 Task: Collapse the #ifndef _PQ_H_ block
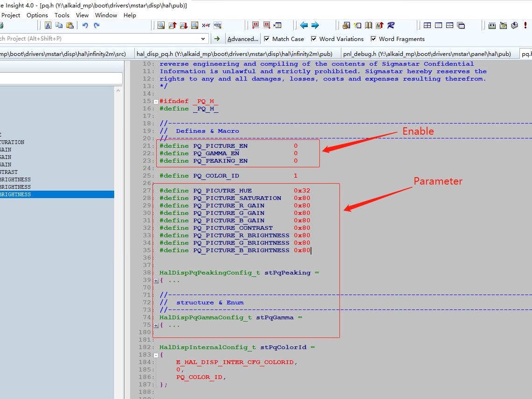(x=156, y=101)
